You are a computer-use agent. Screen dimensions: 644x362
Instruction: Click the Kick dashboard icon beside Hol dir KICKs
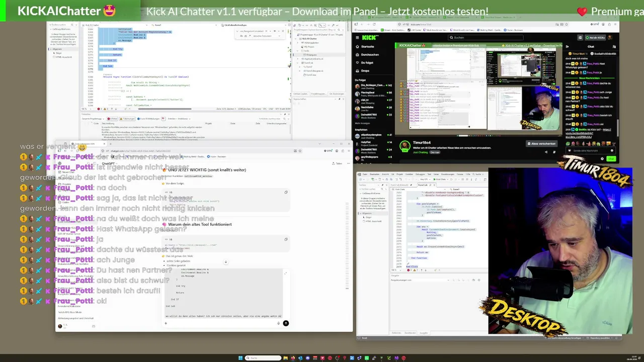tap(580, 37)
